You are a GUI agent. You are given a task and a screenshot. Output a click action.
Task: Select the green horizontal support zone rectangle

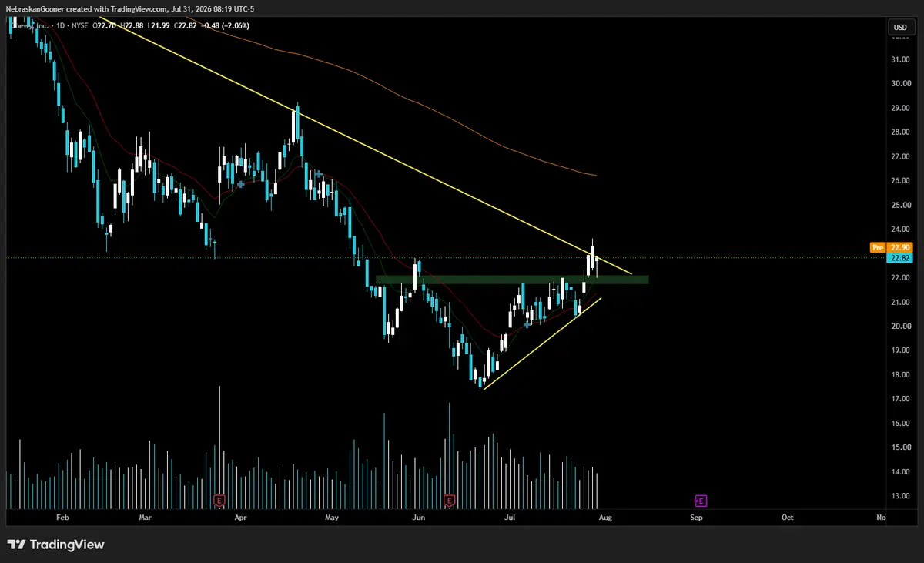click(x=512, y=280)
